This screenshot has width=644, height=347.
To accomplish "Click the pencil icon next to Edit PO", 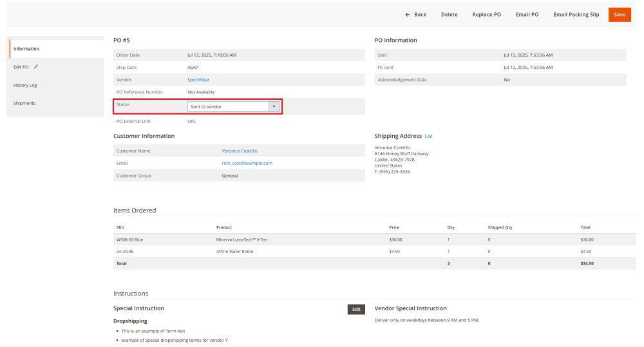I will 35,66.
